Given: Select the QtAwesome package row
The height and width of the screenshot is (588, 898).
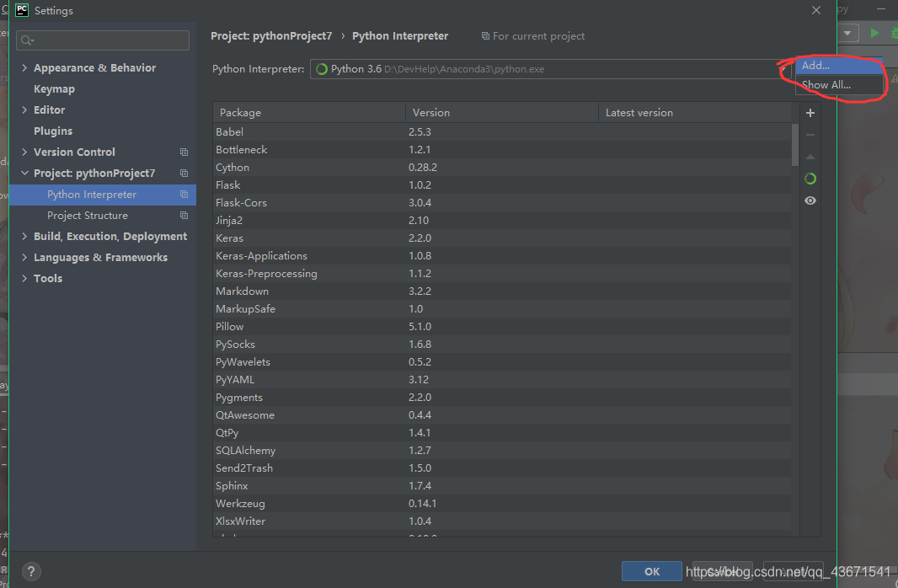Looking at the screenshot, I should 502,415.
